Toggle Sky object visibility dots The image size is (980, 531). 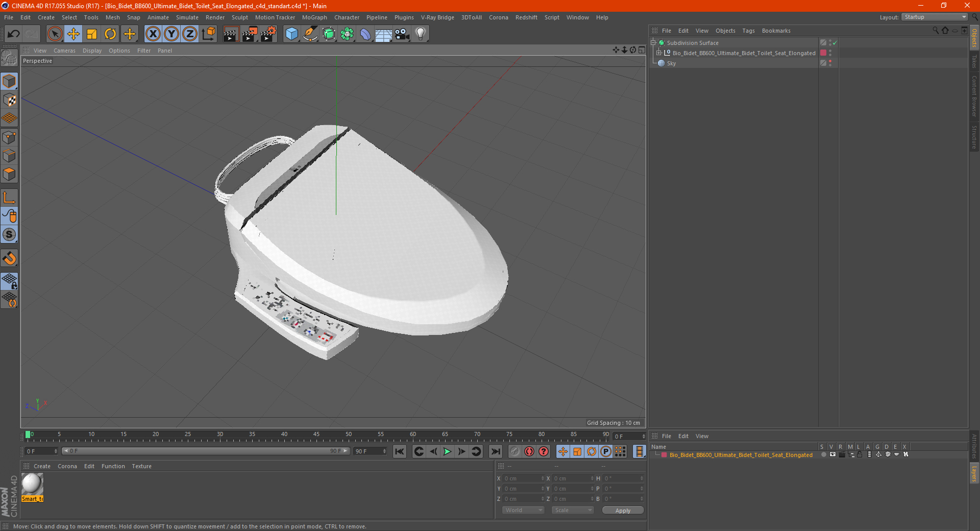(x=830, y=63)
